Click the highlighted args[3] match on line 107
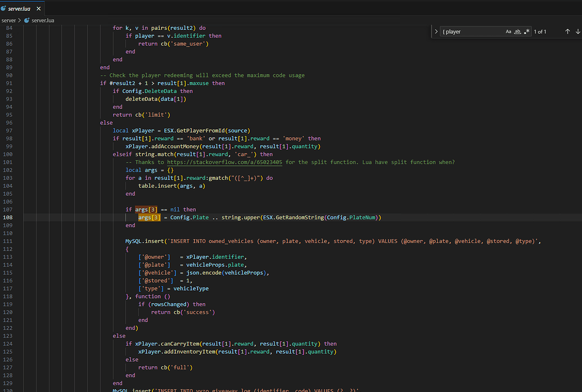Screen dimensions: 582x392 (145, 209)
